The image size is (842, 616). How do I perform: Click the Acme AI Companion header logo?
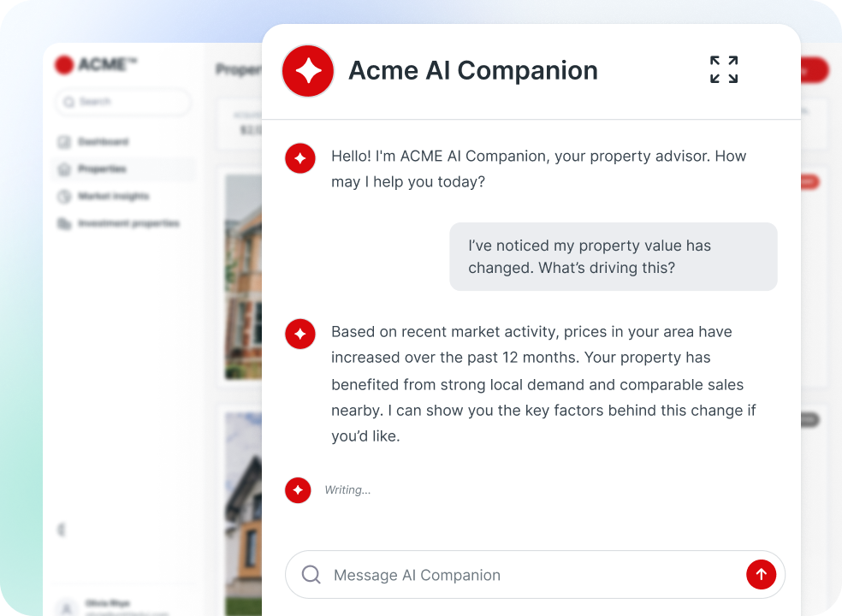(x=308, y=71)
